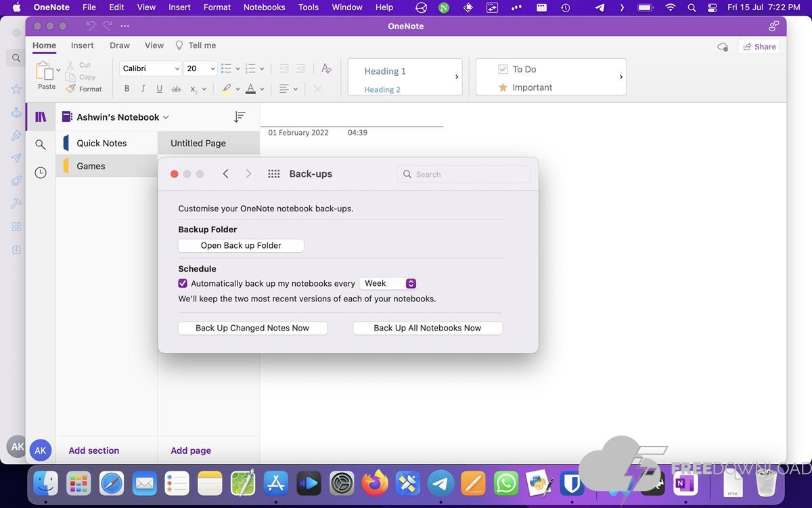The image size is (812, 508).
Task: Show all preferences grid icon
Action: [274, 174]
